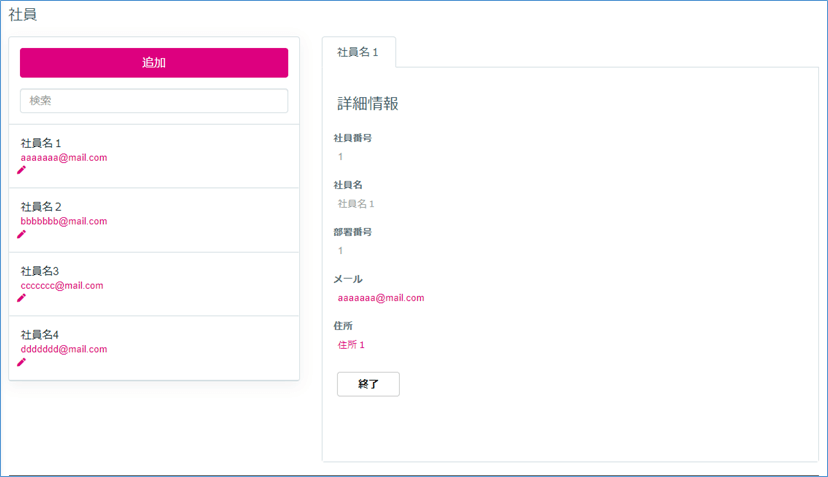828x477 pixels.
Task: Click the メール field label
Action: click(348, 279)
